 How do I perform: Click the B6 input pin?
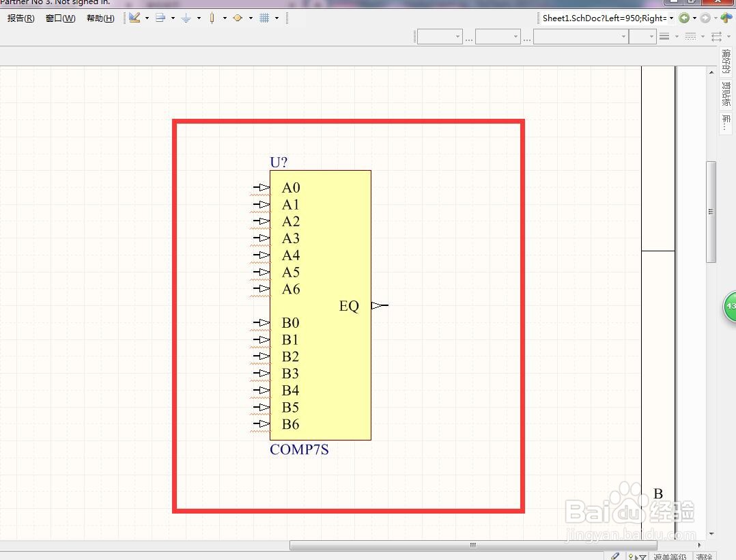[x=261, y=424]
